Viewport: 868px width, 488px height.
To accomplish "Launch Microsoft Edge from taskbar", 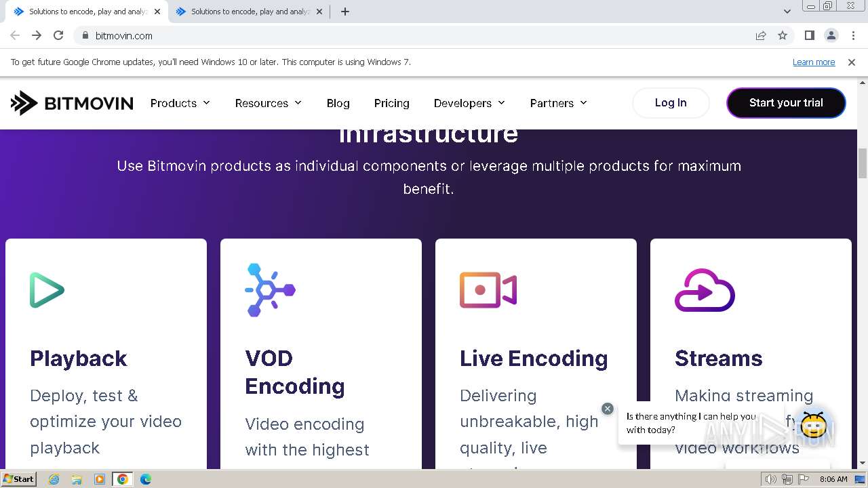I will pos(146,479).
